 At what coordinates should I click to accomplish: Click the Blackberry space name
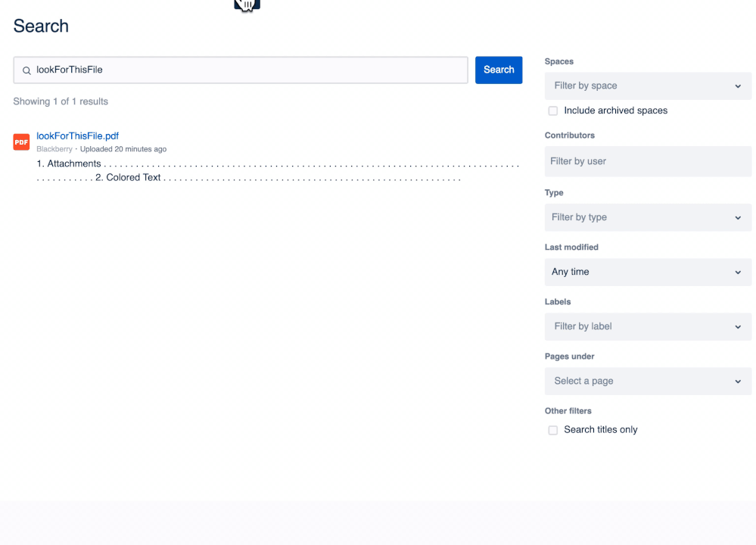(54, 149)
